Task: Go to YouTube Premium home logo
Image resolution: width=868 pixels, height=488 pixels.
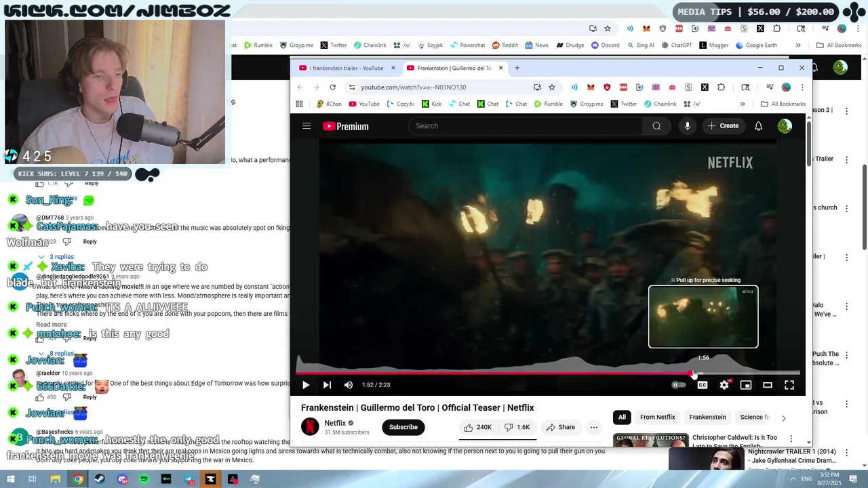Action: click(x=346, y=126)
